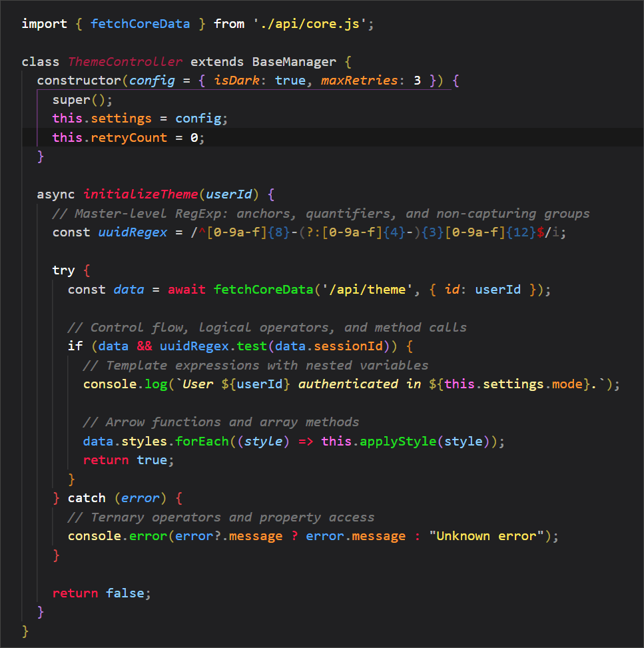644x648 pixels.
Task: Click the number 3 after maxRetries
Action: 418,80
